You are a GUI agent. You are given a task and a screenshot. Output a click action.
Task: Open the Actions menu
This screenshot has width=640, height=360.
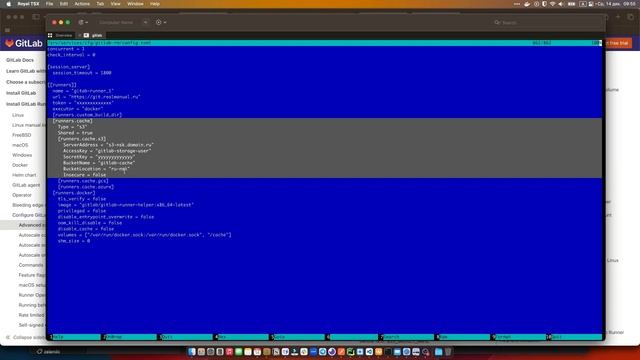[x=82, y=4]
